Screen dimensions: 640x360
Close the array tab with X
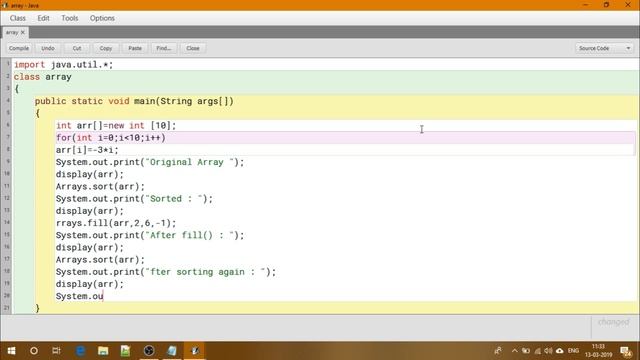point(23,32)
